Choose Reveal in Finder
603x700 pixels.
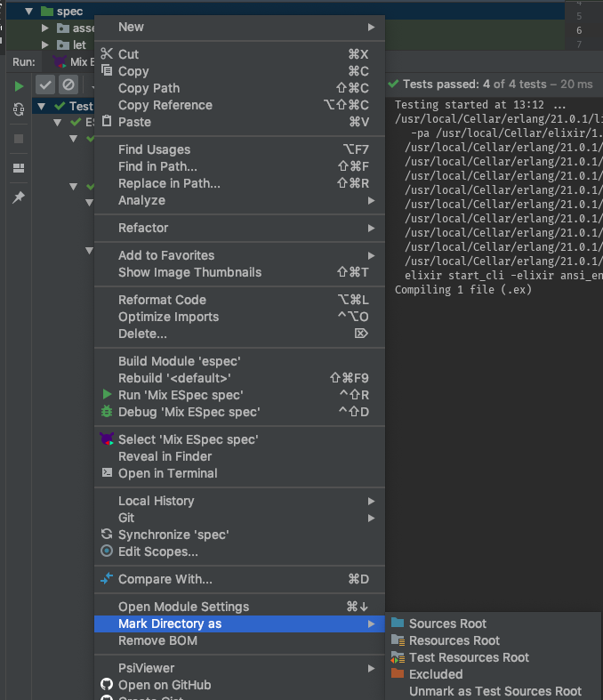(x=239, y=456)
